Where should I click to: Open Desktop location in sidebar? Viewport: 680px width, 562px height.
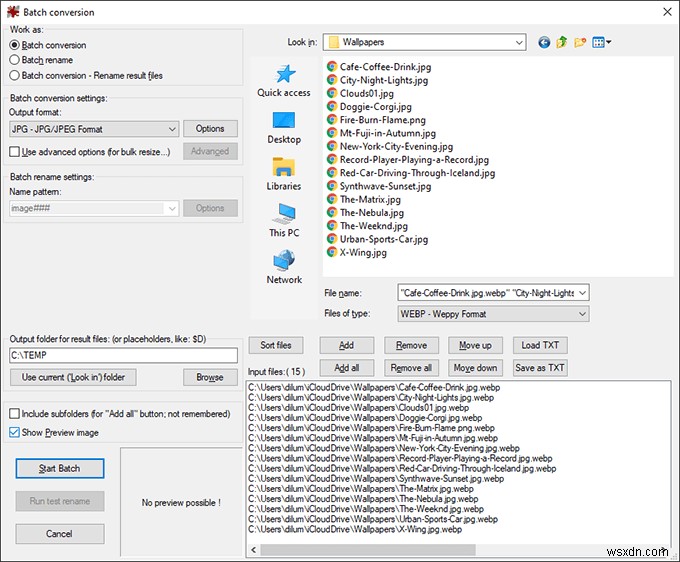tap(284, 128)
